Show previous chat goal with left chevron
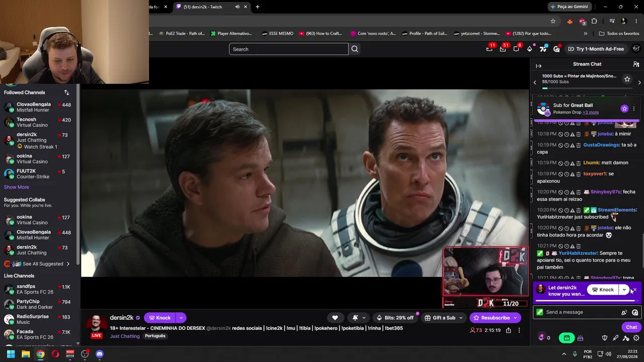Viewport: 644px width, 362px height. pos(535,82)
